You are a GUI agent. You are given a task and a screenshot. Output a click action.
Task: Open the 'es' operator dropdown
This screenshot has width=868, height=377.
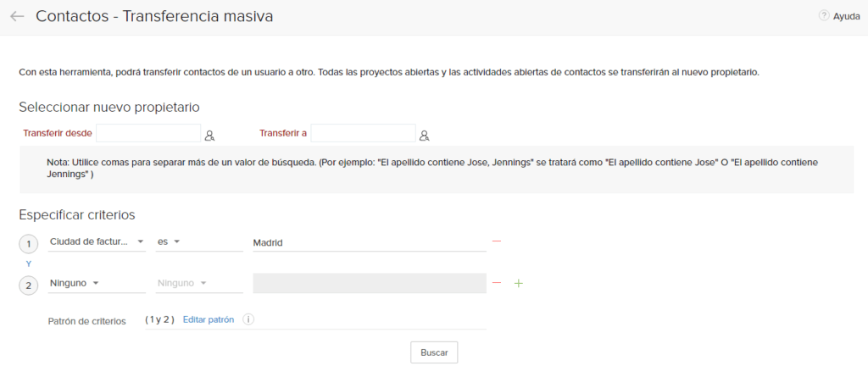tap(199, 242)
